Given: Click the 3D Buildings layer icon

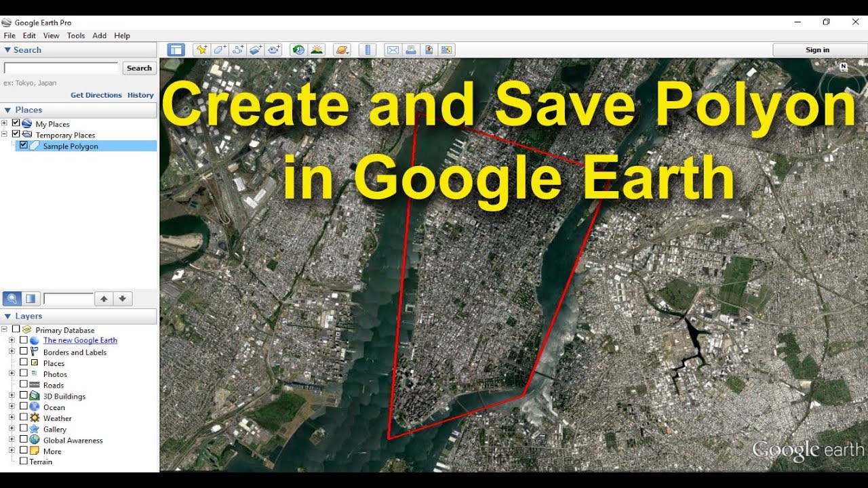Looking at the screenshot, I should [x=35, y=396].
